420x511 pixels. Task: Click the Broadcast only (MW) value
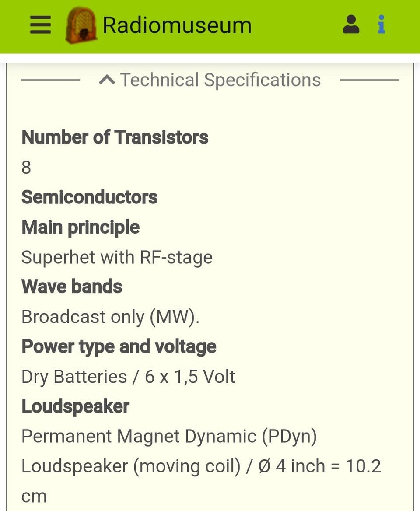[110, 317]
